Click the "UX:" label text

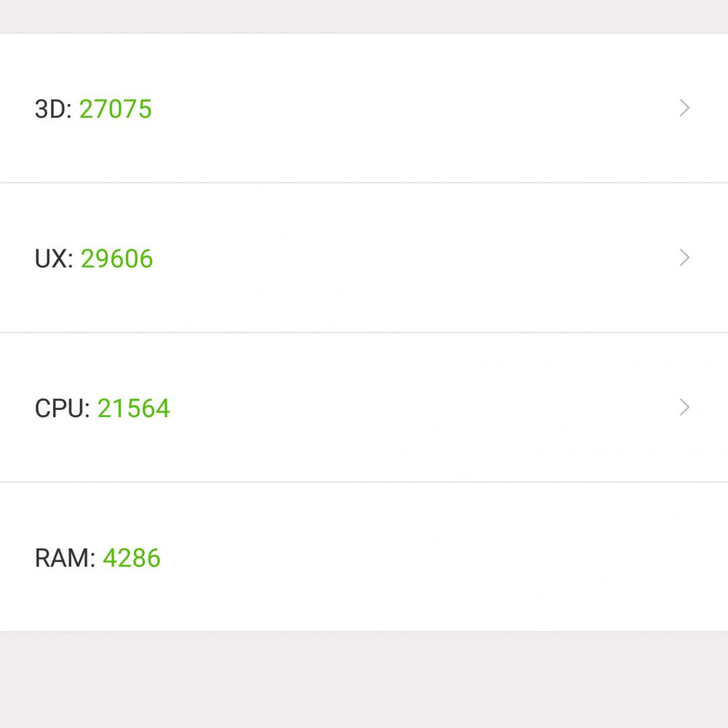click(x=54, y=258)
